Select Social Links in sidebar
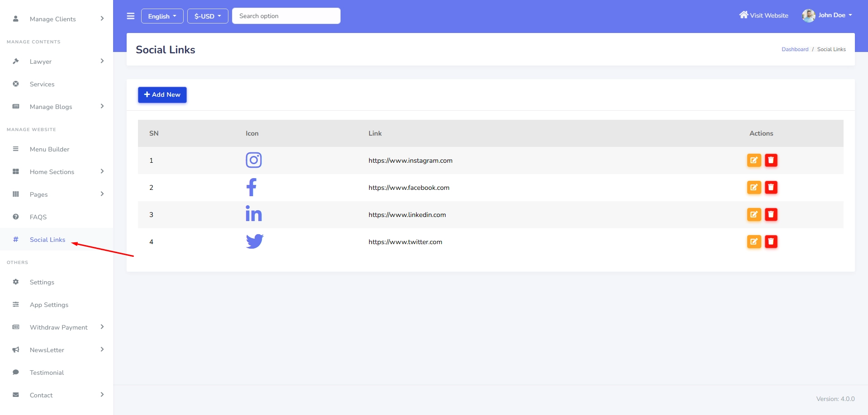Screen dimensions: 868x415 (57, 240)
